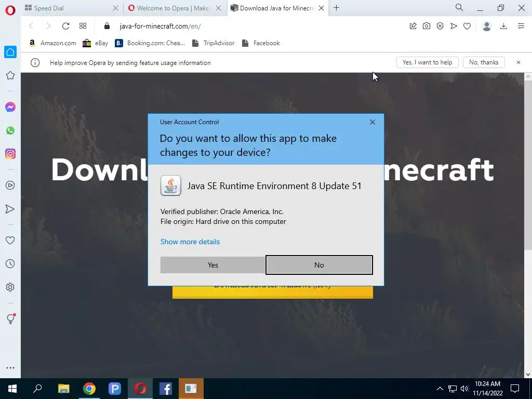Open TripAdvisor bookmark
The image size is (532, 399).
tap(213, 43)
